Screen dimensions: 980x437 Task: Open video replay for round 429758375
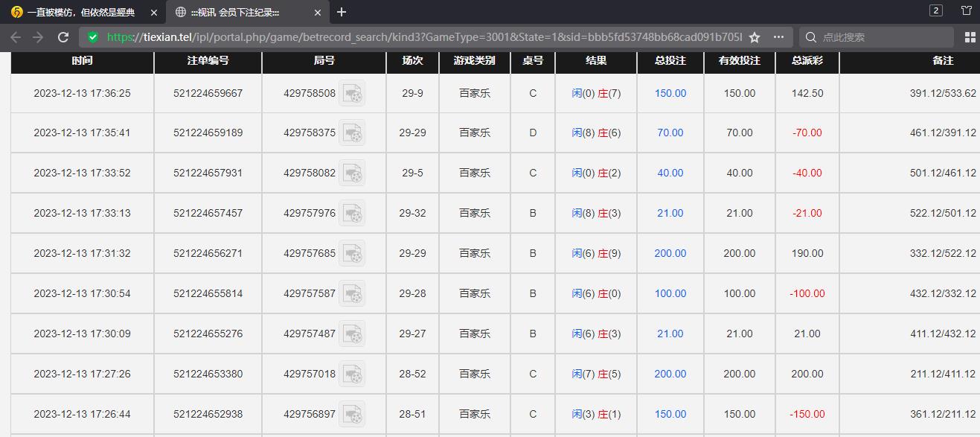tap(352, 133)
